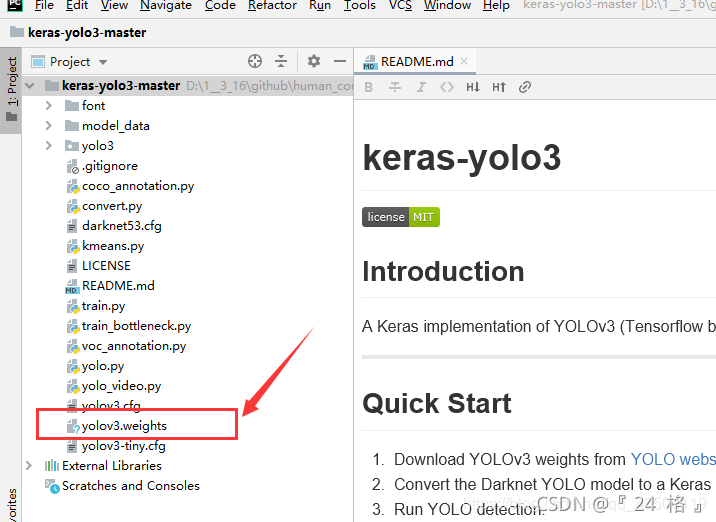Screen dimensions: 716x522
Task: Open the Code menu
Action: point(220,5)
